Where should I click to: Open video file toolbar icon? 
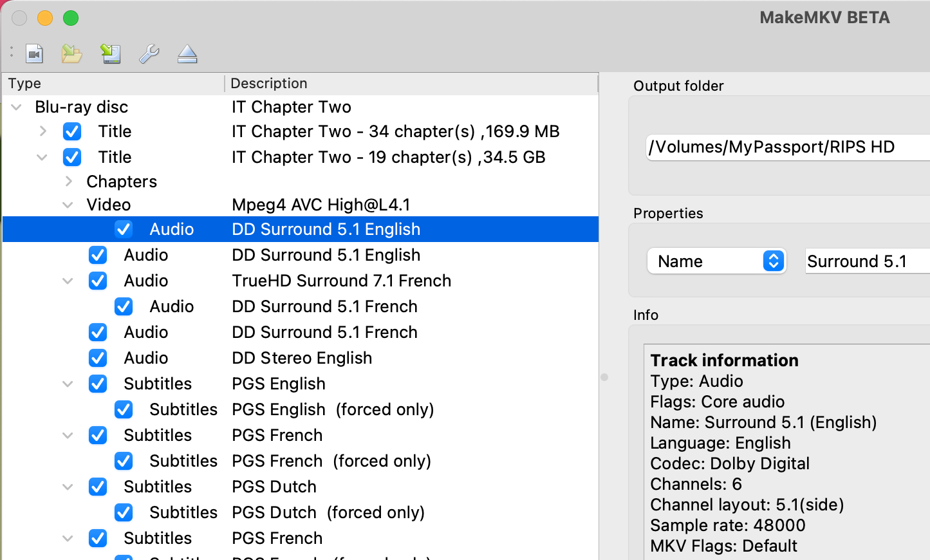click(34, 53)
